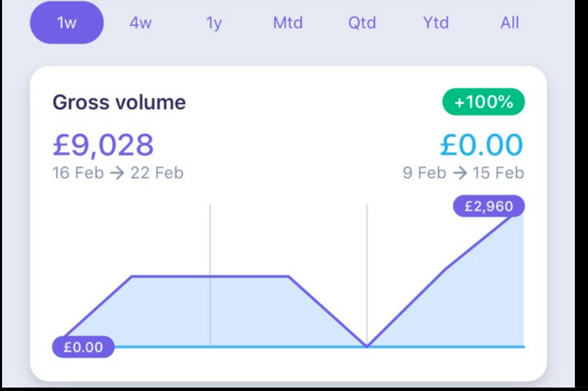Click the 9 Feb → 15 Feb date range
This screenshot has width=588, height=391.
pyautogui.click(x=464, y=173)
